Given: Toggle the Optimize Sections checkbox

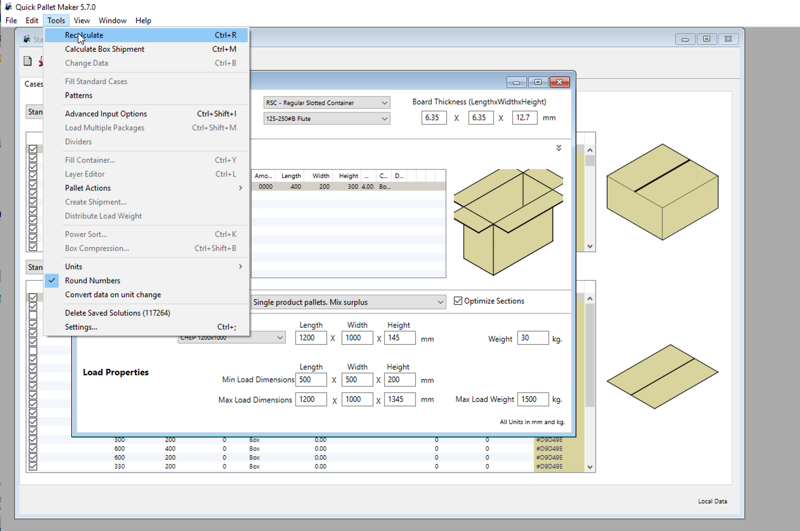Looking at the screenshot, I should [x=458, y=301].
